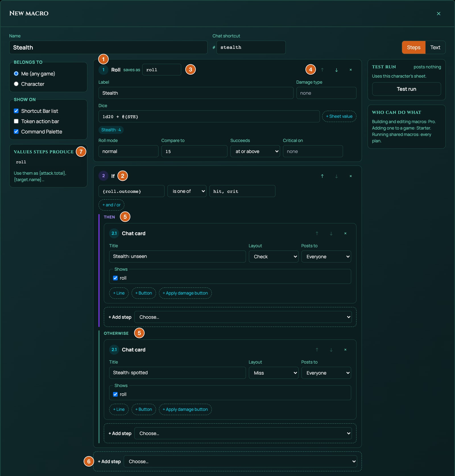Remove the Roll step
This screenshot has height=476, width=455.
[x=351, y=70]
